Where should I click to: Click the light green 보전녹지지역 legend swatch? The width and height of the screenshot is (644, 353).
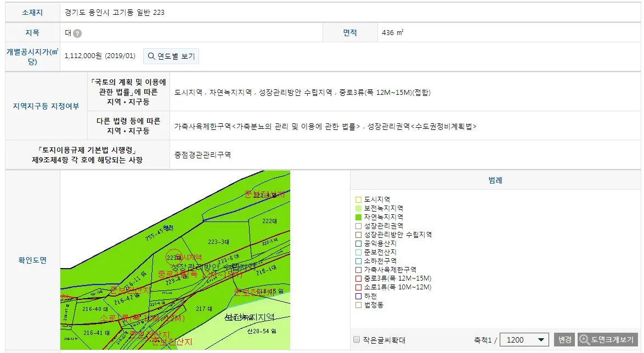point(358,208)
